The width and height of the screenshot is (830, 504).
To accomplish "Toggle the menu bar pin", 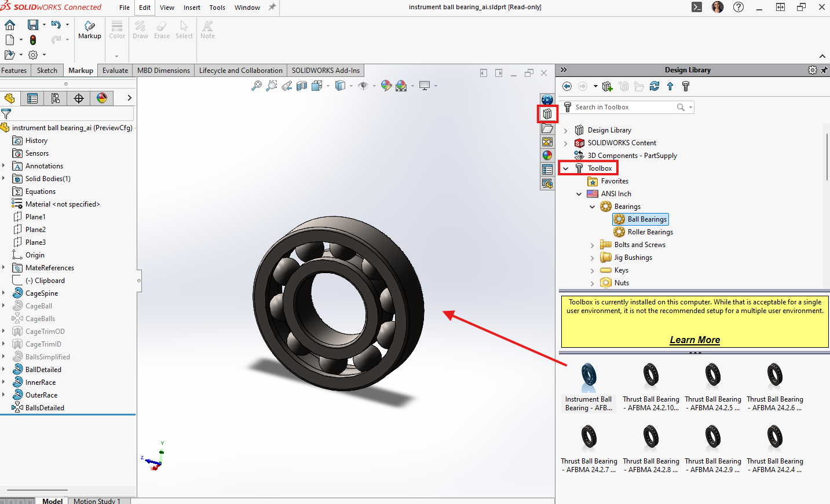I will pyautogui.click(x=272, y=7).
